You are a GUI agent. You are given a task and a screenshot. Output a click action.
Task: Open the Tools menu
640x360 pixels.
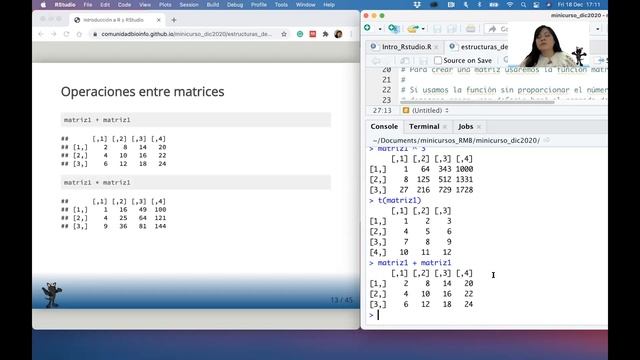[x=281, y=5]
